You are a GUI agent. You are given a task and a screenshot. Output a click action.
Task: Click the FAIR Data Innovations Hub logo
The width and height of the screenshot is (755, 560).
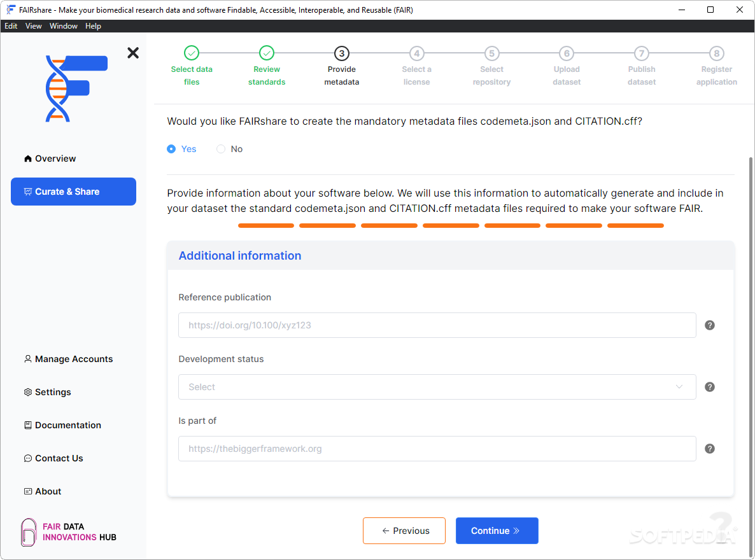click(x=69, y=532)
